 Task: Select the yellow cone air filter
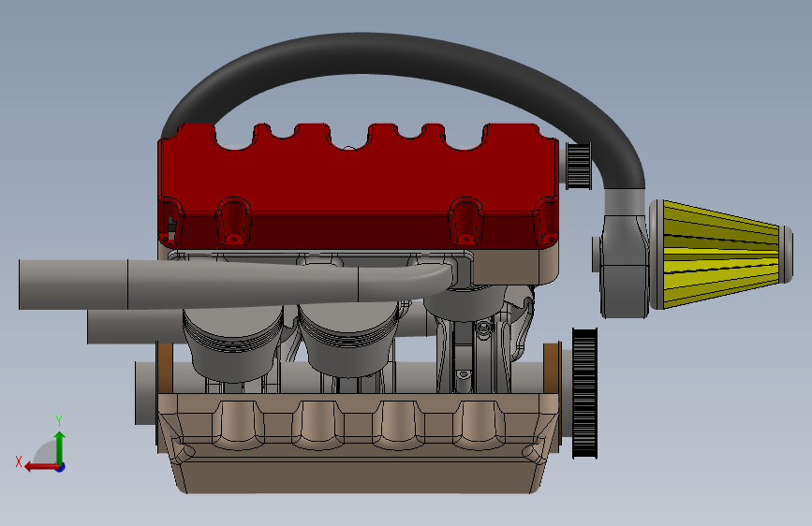point(721,255)
